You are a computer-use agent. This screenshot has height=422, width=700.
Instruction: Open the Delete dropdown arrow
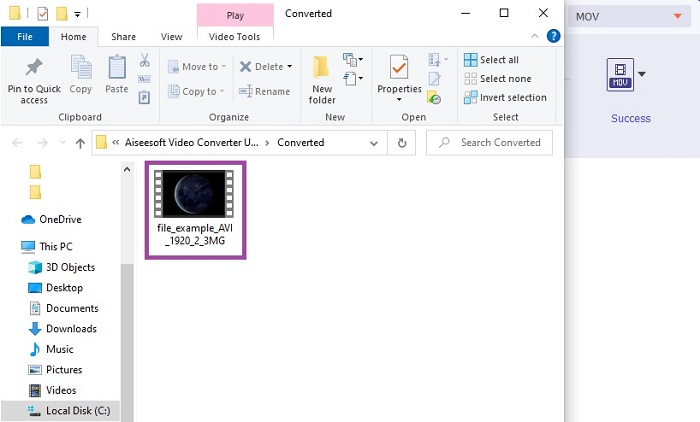[290, 67]
